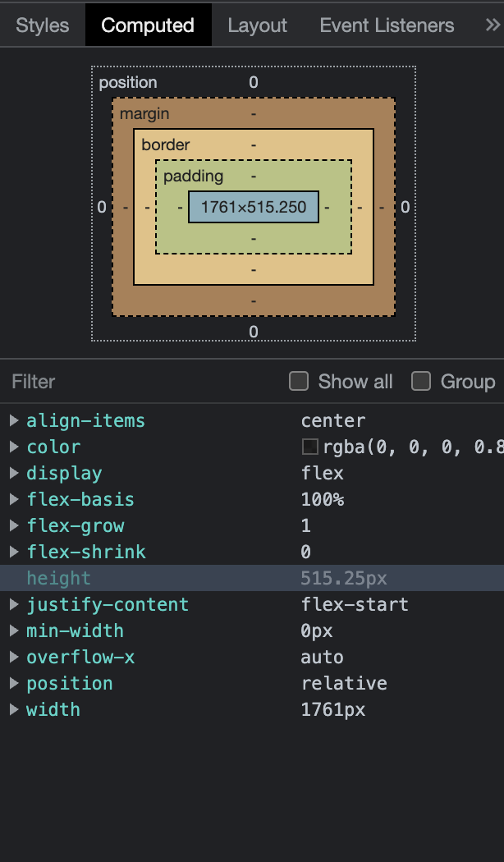Switch to the Styles tab

[42, 25]
